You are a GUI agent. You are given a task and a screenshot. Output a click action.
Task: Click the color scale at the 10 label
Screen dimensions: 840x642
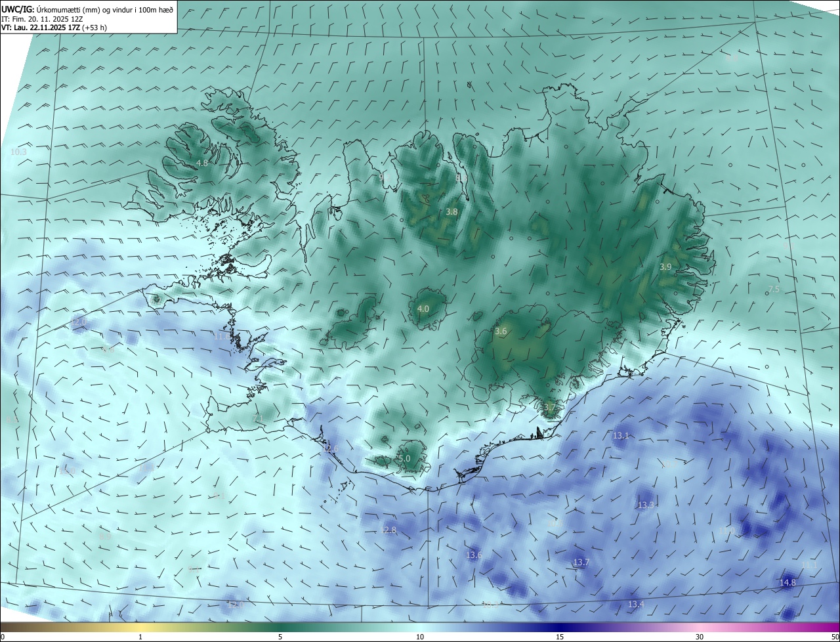420,637
